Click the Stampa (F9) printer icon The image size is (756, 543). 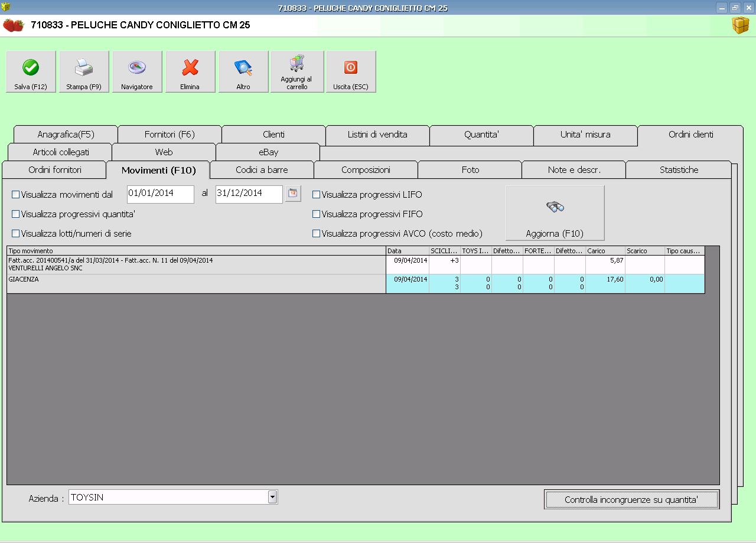[x=84, y=68]
